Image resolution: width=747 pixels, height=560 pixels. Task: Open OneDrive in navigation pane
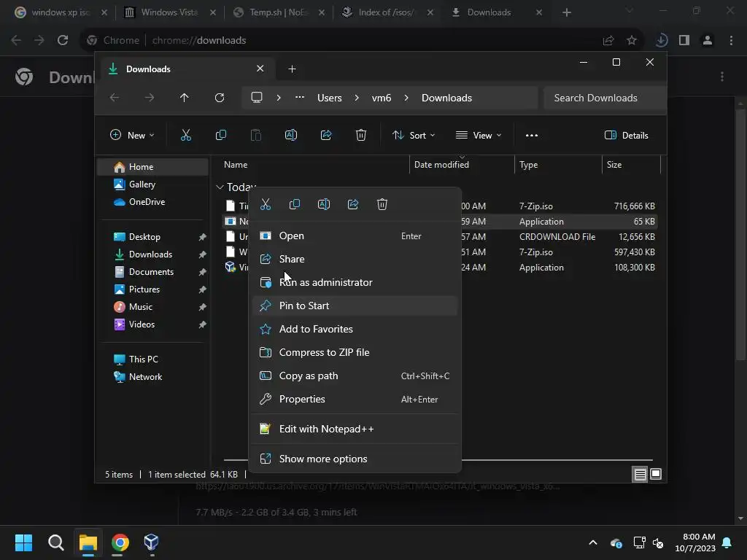153,202
